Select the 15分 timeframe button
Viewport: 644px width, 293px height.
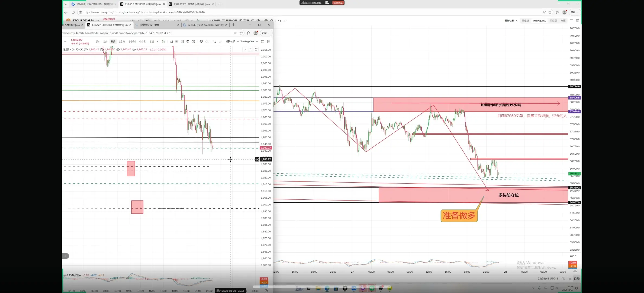pos(122,42)
